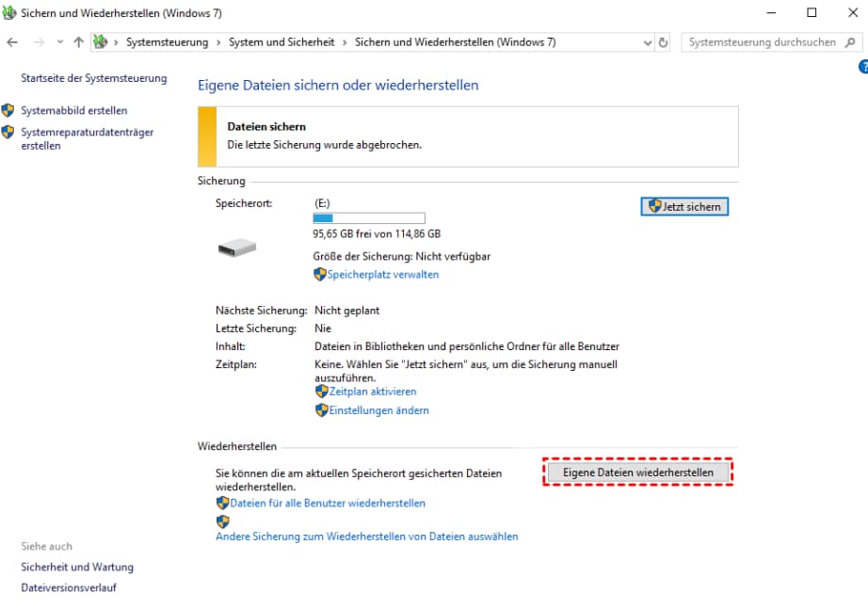Open Dateiversionsverlauf in the sidebar
The width and height of the screenshot is (868, 609).
69,587
